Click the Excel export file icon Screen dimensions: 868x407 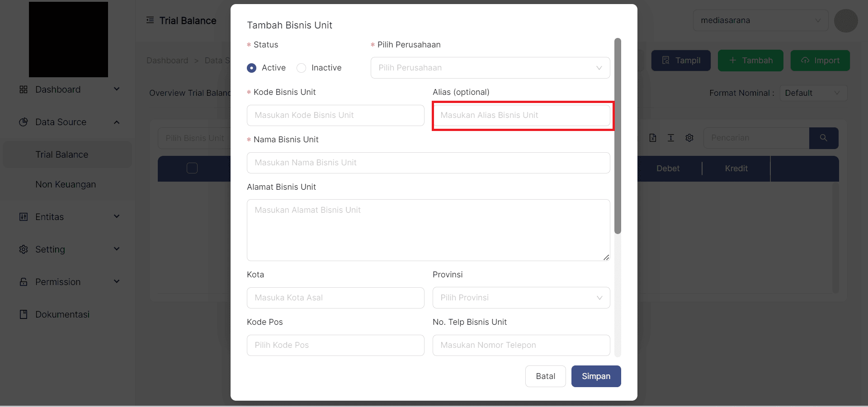pyautogui.click(x=652, y=138)
